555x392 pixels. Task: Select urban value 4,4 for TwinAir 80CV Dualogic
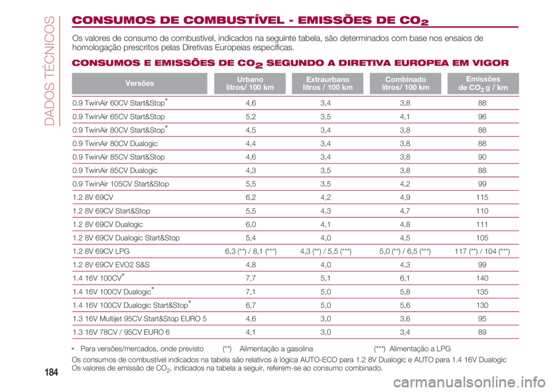250,143
